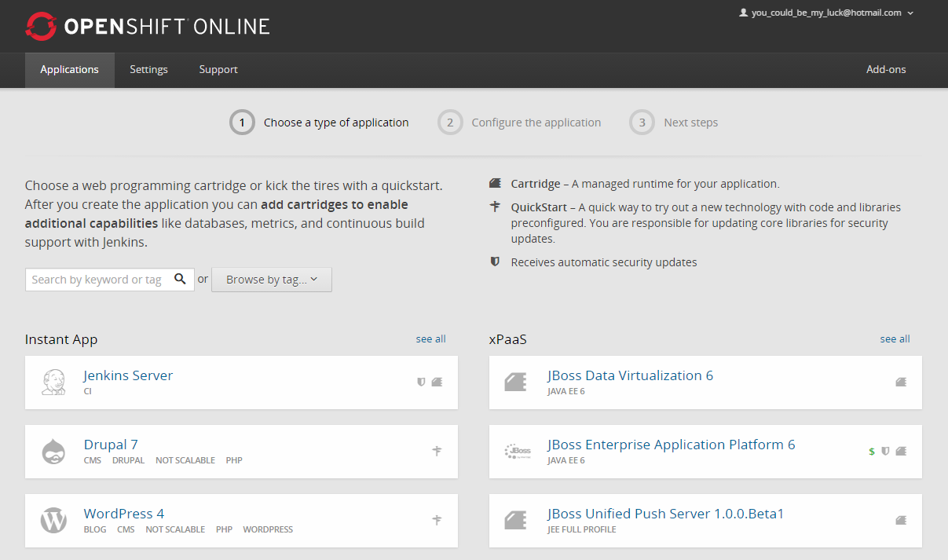Click the security shield icon on Jenkins Server

(x=421, y=382)
